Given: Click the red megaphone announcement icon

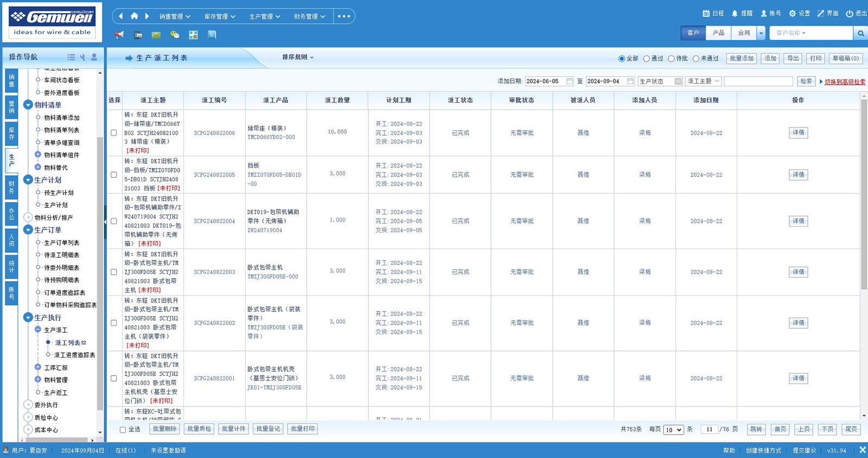Looking at the screenshot, I should (119, 35).
